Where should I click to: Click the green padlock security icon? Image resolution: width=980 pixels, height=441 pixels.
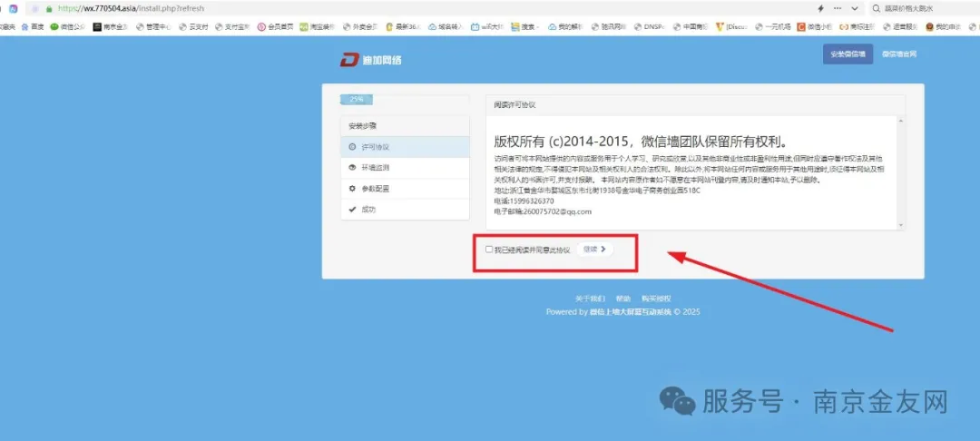(x=49, y=9)
